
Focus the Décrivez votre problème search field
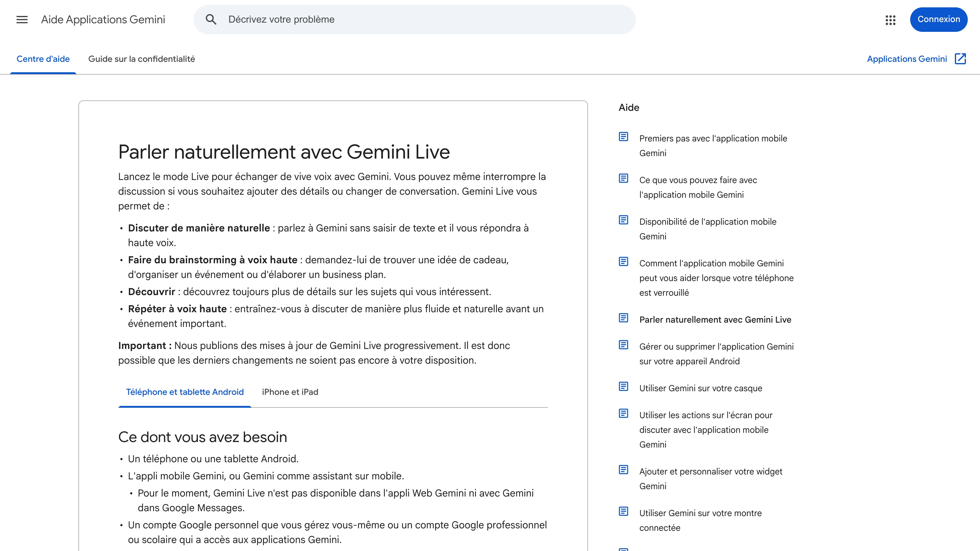(x=415, y=19)
